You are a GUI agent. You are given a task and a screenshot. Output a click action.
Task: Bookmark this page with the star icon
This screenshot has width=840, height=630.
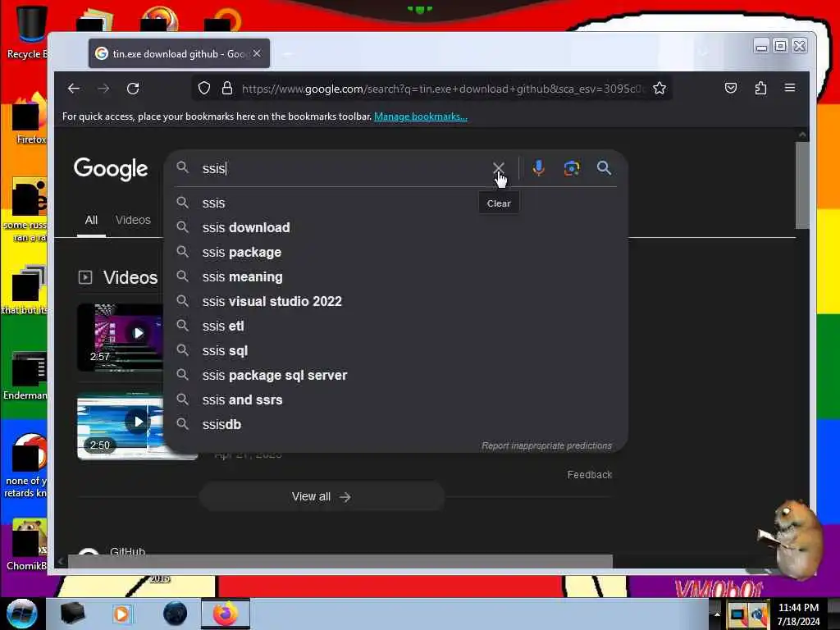(x=660, y=88)
